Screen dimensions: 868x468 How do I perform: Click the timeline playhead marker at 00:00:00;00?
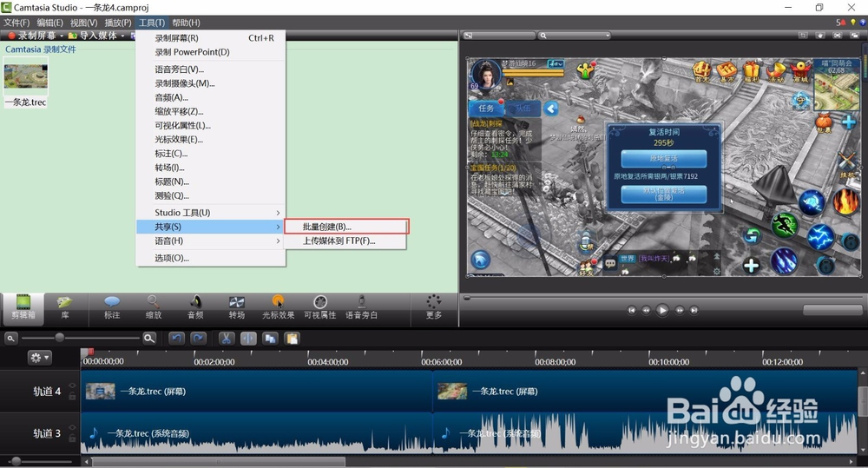(86, 353)
